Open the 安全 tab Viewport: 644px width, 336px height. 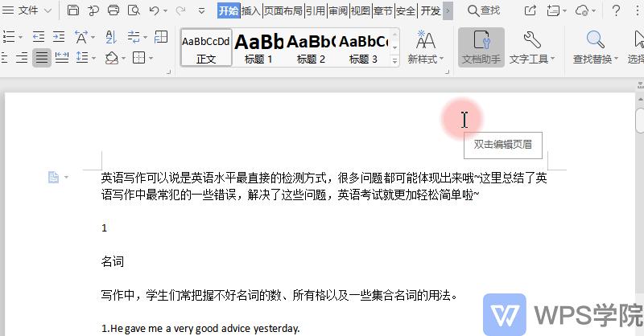pos(406,10)
